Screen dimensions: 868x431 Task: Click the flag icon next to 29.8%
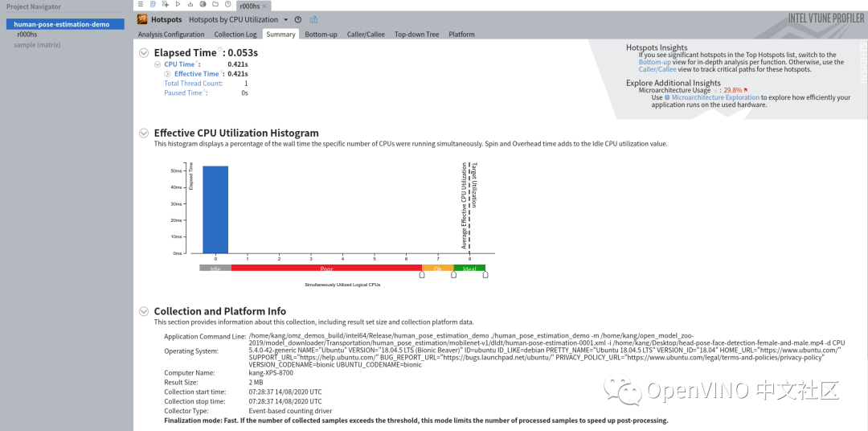[x=746, y=90]
